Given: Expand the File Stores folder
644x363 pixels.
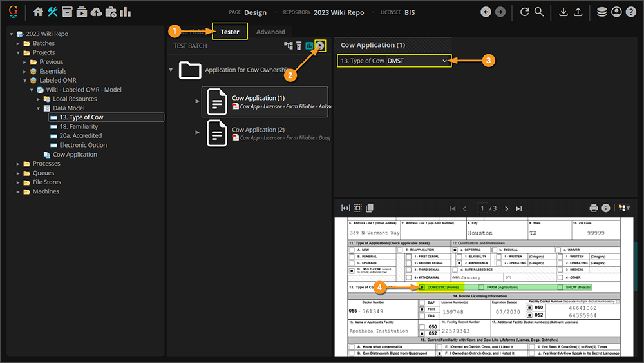Looking at the screenshot, I should click(x=18, y=182).
